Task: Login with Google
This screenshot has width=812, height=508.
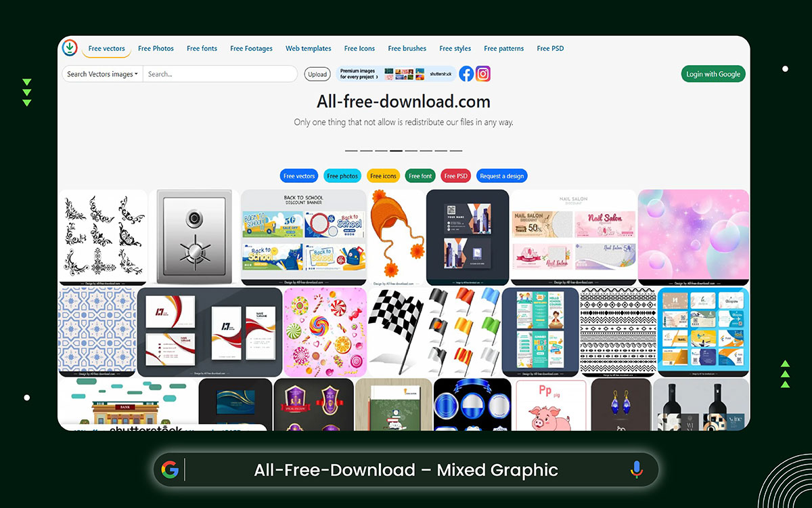Action: click(x=713, y=74)
